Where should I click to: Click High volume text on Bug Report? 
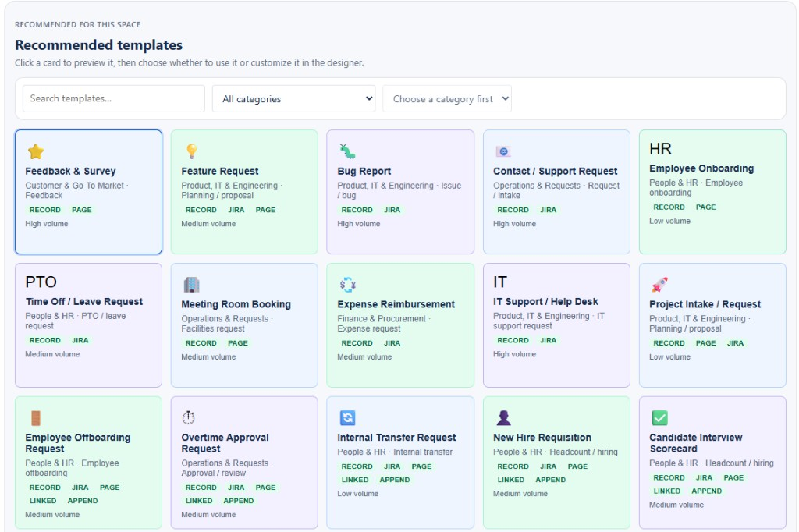coord(359,224)
